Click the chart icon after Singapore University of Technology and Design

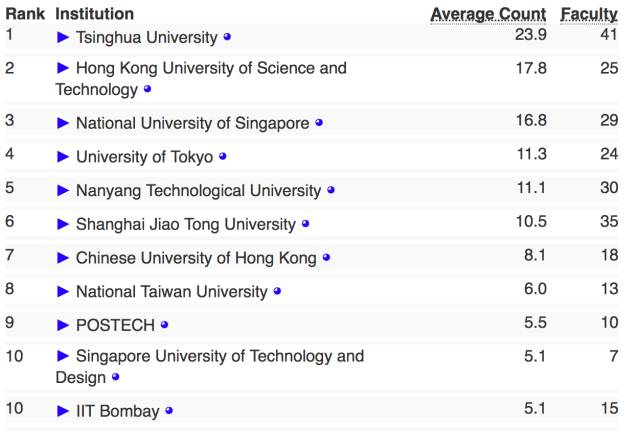tap(116, 377)
